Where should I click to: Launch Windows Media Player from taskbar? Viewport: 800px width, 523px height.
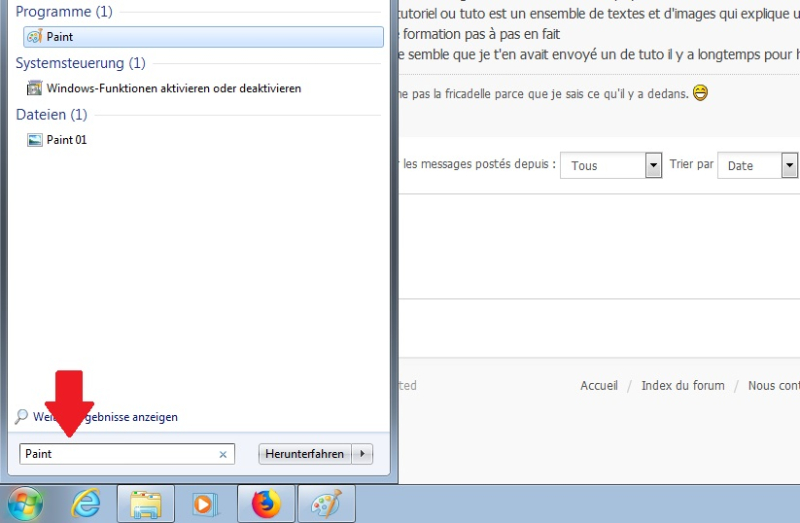click(x=205, y=504)
